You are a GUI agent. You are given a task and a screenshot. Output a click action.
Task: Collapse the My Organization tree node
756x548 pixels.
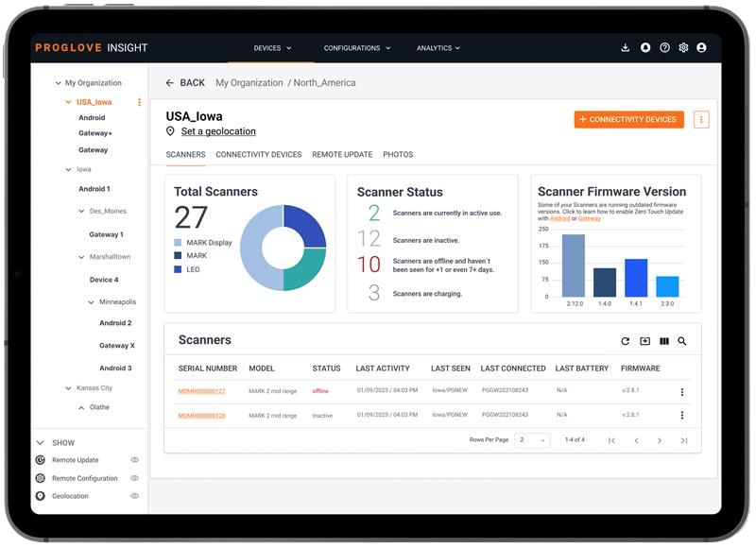59,83
